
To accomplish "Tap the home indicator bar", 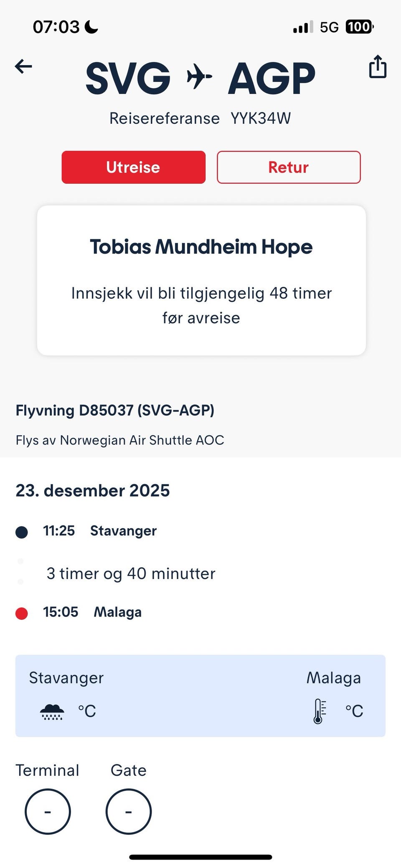I will 200,857.
